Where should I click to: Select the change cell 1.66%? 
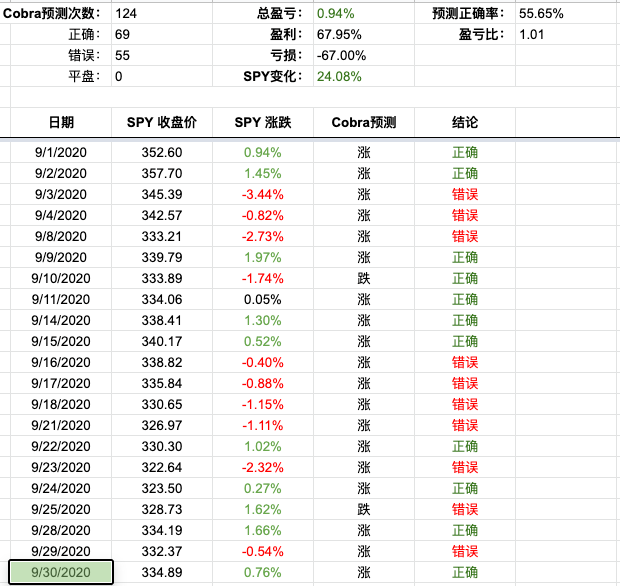pyautogui.click(x=263, y=529)
